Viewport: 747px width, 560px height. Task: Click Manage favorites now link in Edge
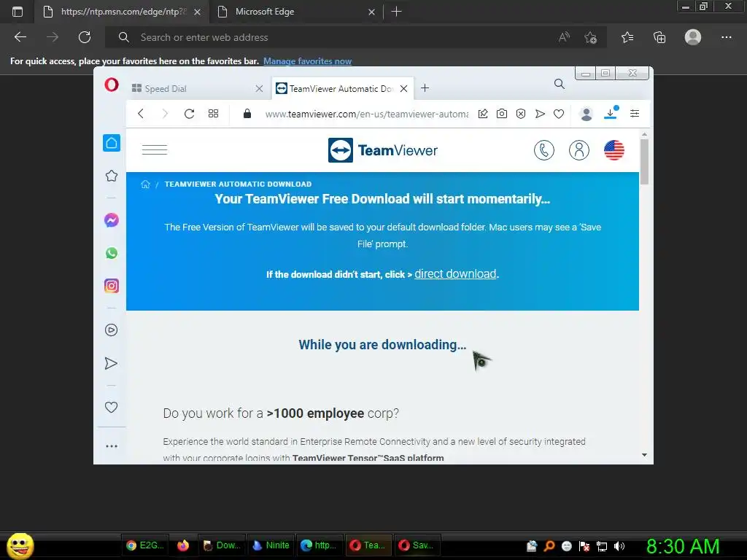307,61
